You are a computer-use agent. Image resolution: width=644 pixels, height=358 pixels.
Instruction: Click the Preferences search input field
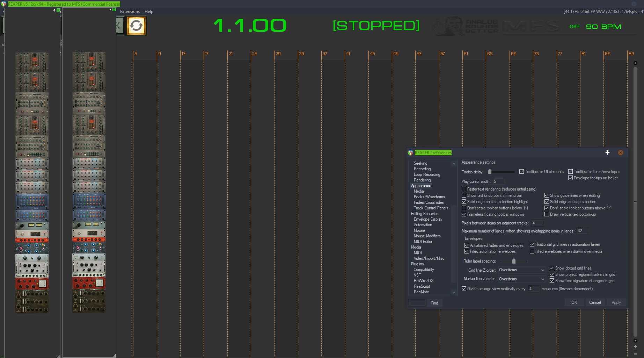pyautogui.click(x=417, y=303)
